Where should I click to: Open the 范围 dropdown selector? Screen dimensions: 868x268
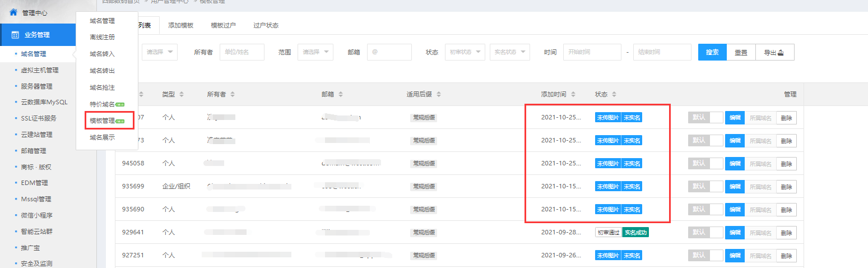point(315,52)
